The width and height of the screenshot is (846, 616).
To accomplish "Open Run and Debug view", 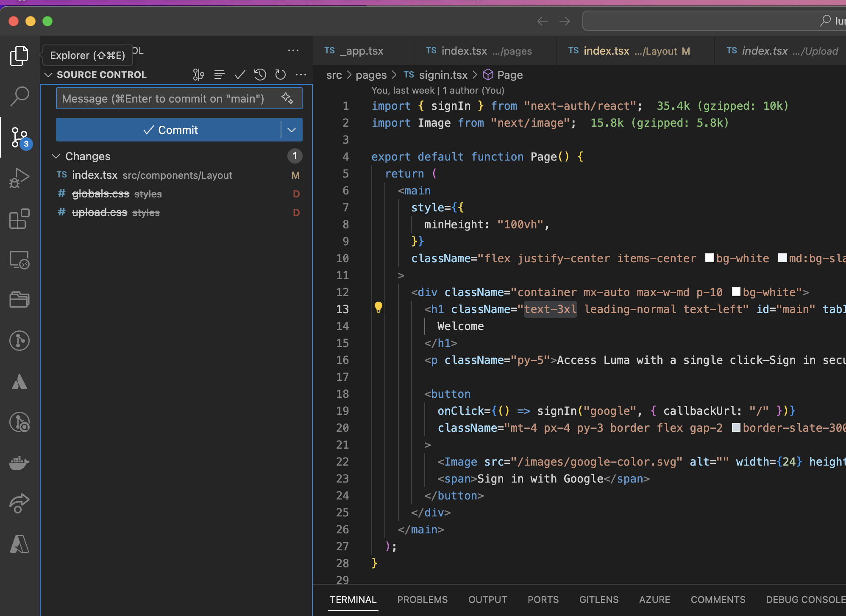I will [x=19, y=178].
